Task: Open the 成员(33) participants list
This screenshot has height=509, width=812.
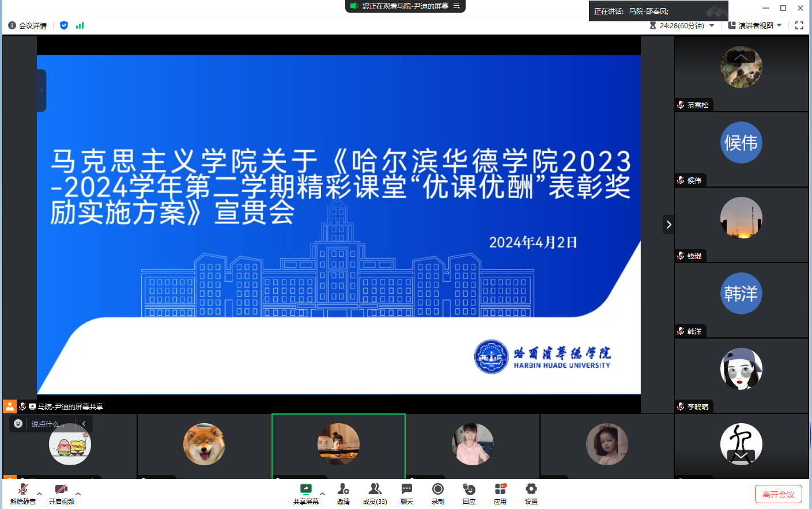Action: coord(375,493)
